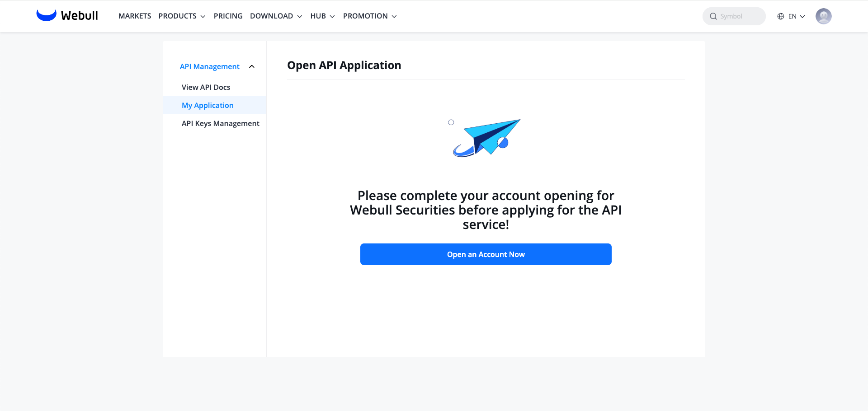Viewport: 868px width, 411px height.
Task: Open the EN language selector
Action: [x=791, y=16]
